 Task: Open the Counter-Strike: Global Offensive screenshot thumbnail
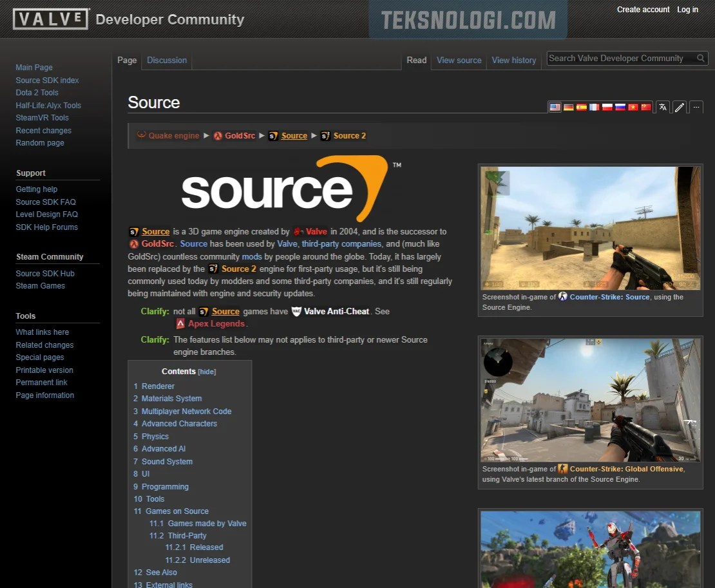coord(591,400)
